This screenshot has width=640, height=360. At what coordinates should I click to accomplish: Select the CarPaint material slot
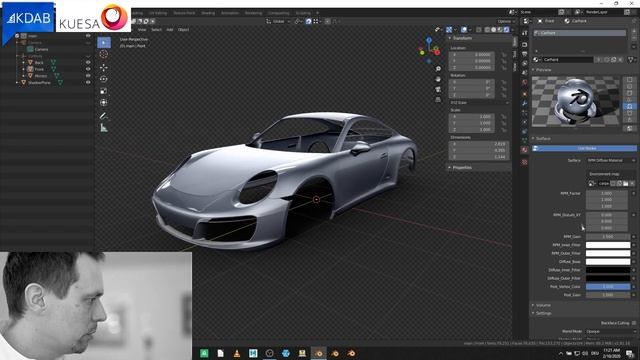[x=579, y=33]
